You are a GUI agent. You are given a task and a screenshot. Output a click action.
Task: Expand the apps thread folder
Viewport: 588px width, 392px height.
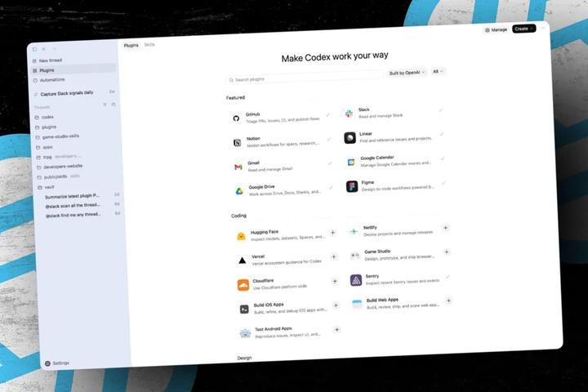[x=44, y=147]
